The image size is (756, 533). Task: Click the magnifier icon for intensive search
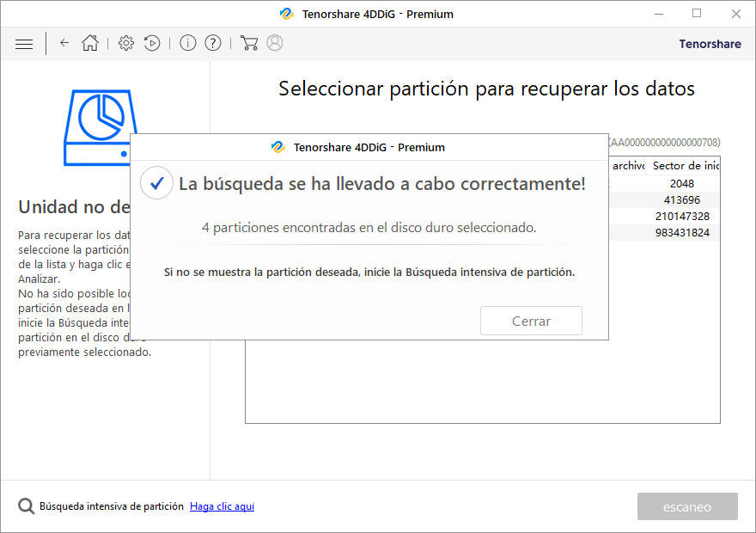tap(26, 506)
